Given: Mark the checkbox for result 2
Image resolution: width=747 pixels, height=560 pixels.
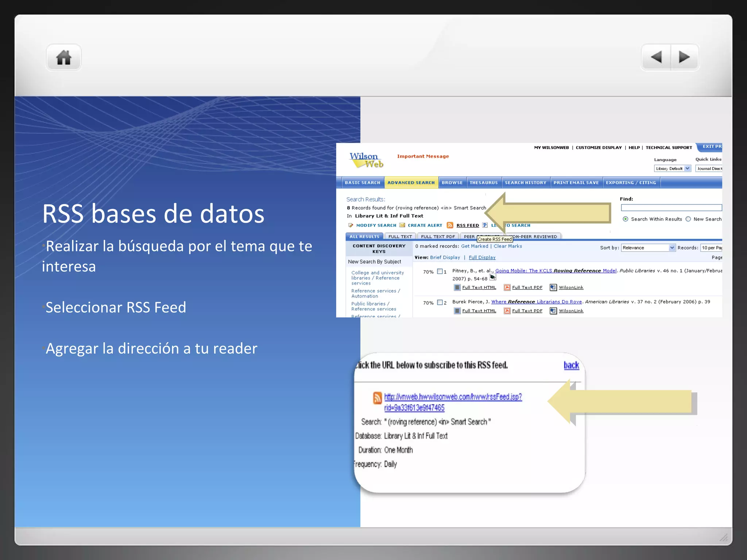Looking at the screenshot, I should [x=440, y=302].
